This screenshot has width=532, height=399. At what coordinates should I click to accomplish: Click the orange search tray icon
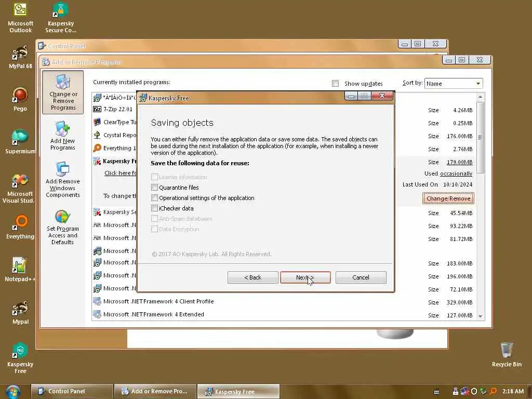point(494,391)
